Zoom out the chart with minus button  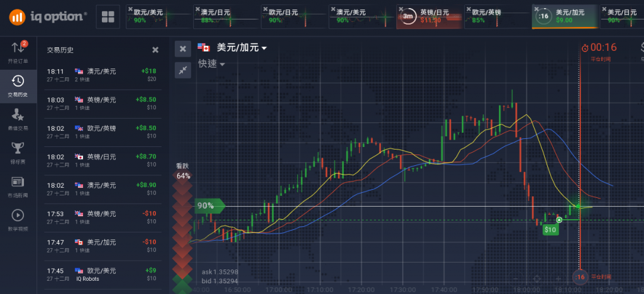[x=516, y=278]
